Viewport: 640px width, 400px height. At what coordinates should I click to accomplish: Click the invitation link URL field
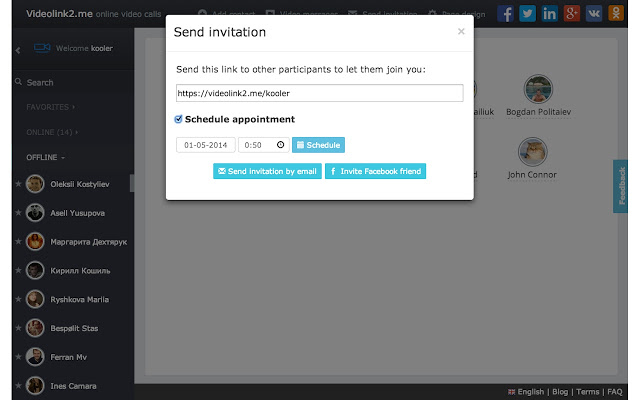[319, 93]
